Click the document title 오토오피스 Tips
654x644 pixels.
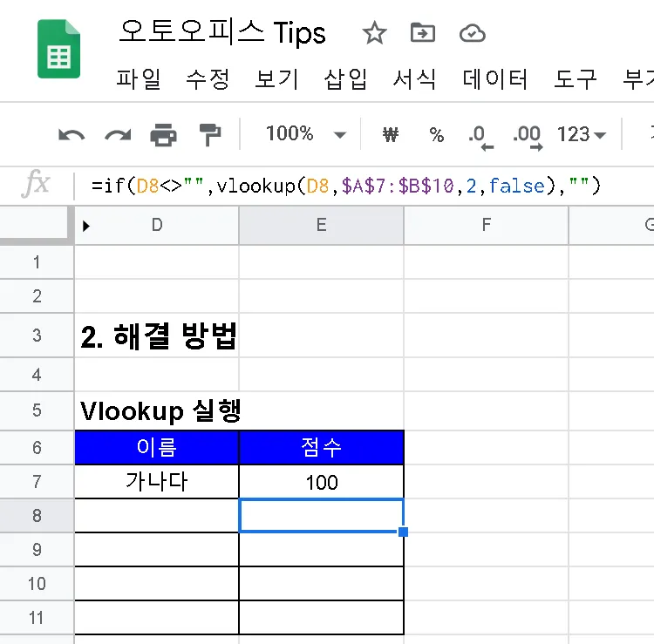(x=222, y=32)
